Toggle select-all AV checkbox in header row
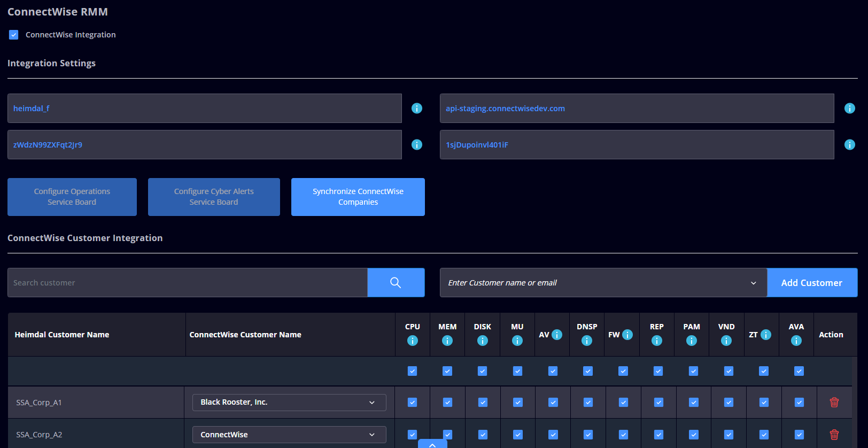This screenshot has height=448, width=868. (x=553, y=371)
